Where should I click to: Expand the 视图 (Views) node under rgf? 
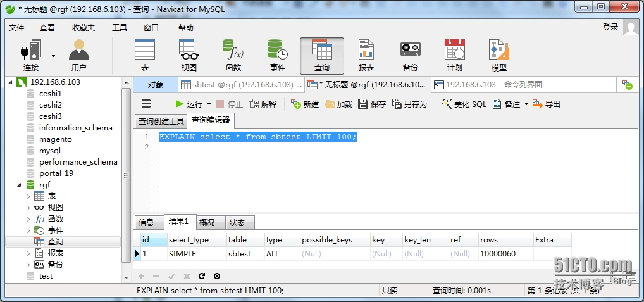click(x=28, y=208)
